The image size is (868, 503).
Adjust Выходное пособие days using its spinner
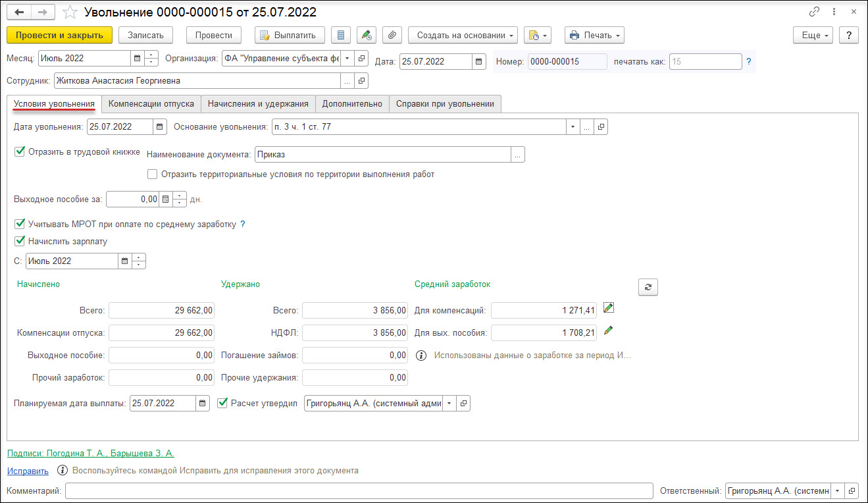click(x=180, y=199)
